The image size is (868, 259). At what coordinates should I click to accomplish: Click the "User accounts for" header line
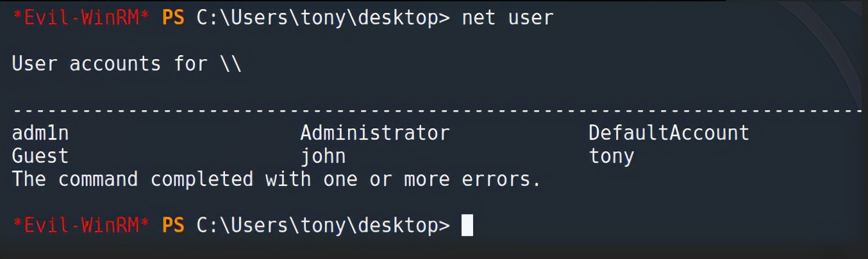pos(126,64)
